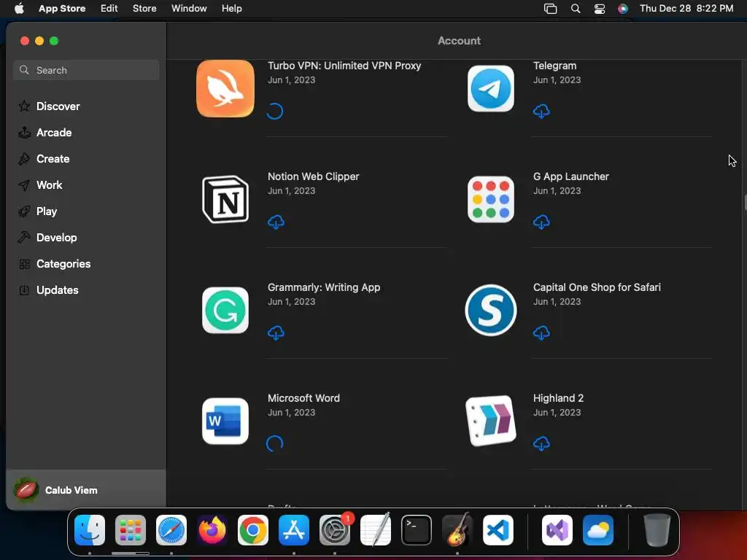Click Turbo VPN: Unlimited VPN Proxy title
Screen dimensions: 747x560
click(x=344, y=66)
